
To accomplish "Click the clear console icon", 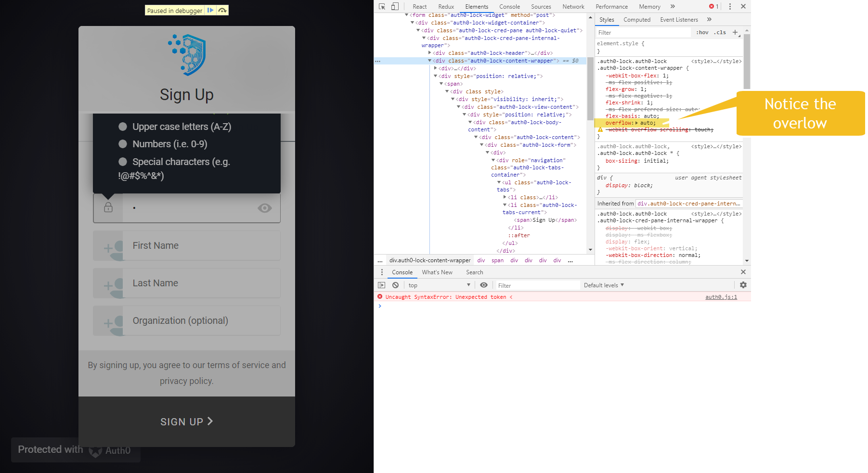I will click(395, 285).
